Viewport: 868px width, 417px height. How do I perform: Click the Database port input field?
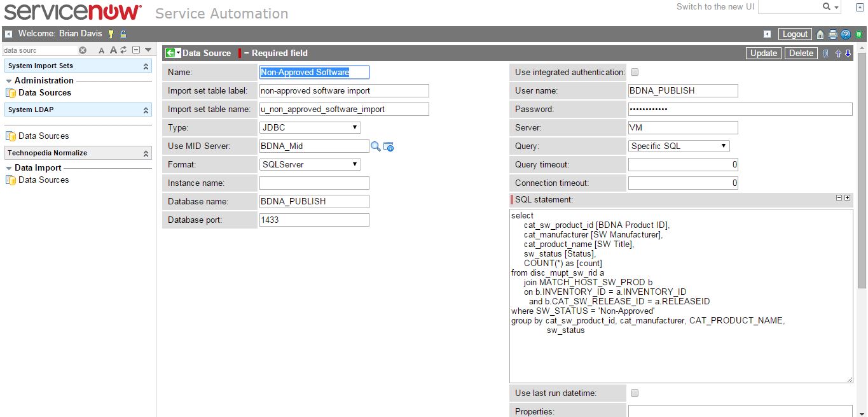click(314, 220)
